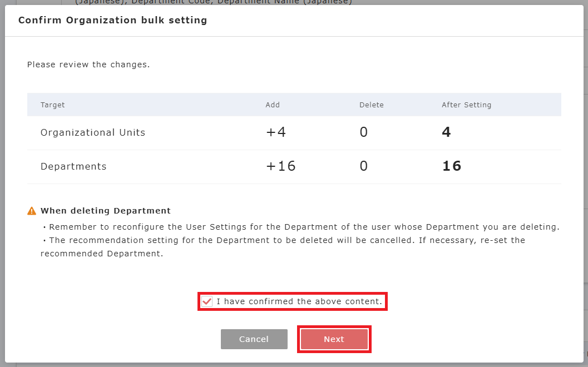Click the Delete count for Organizational Units
588x367 pixels.
tap(363, 132)
